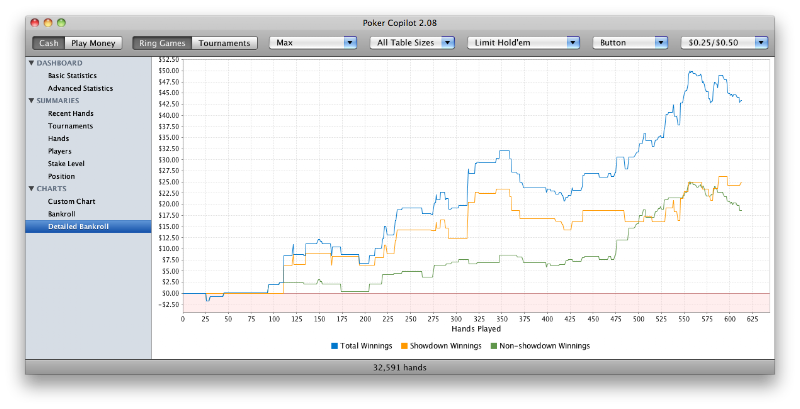
Task: Open Basic Statistics in sidebar
Action: [x=72, y=75]
